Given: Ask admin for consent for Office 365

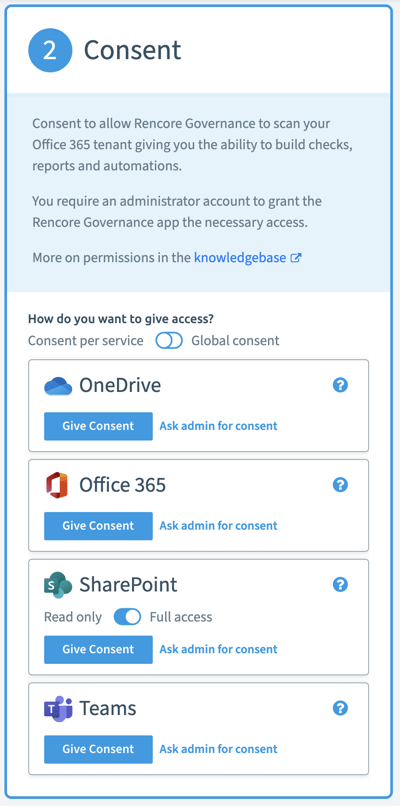Looking at the screenshot, I should click(219, 526).
